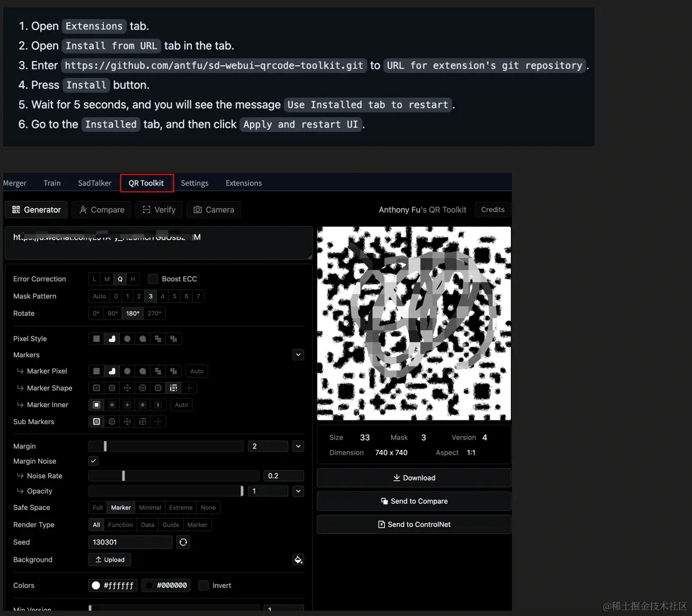Enable the Boost ECC checkbox
This screenshot has height=616, width=692.
pyautogui.click(x=153, y=279)
